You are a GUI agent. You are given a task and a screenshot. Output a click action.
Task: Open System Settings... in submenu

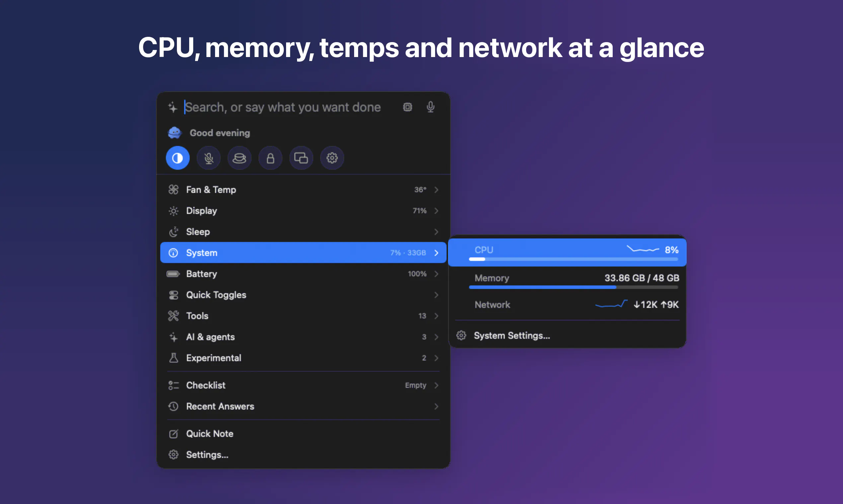pos(567,336)
